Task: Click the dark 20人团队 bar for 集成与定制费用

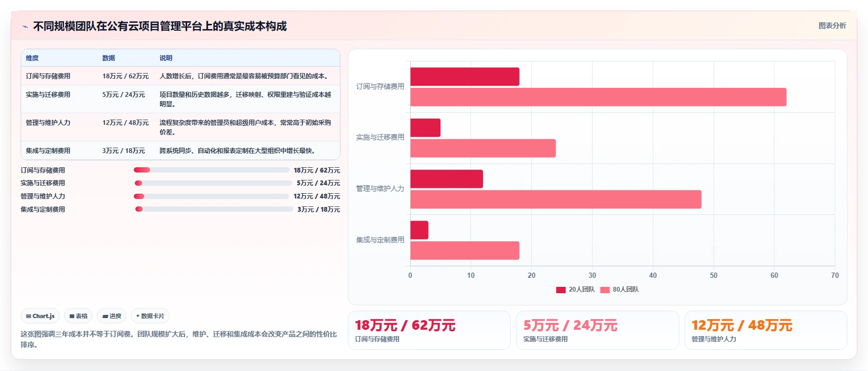Action: [419, 230]
